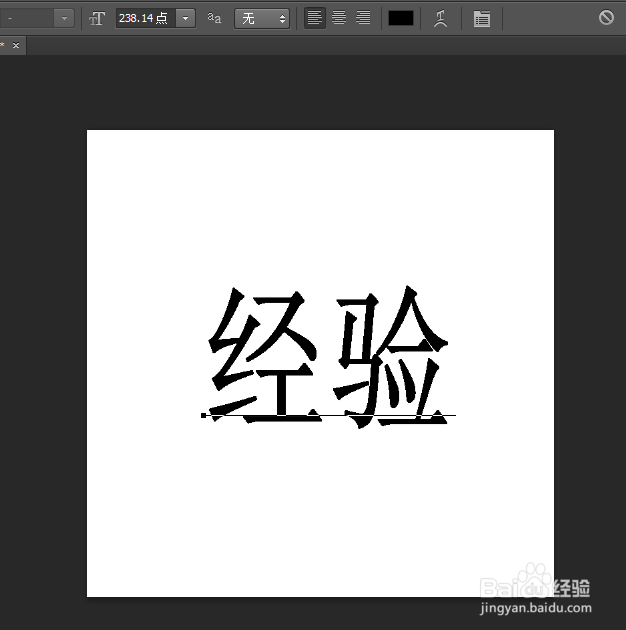Edit the 238.14 点 font size field

[x=145, y=18]
